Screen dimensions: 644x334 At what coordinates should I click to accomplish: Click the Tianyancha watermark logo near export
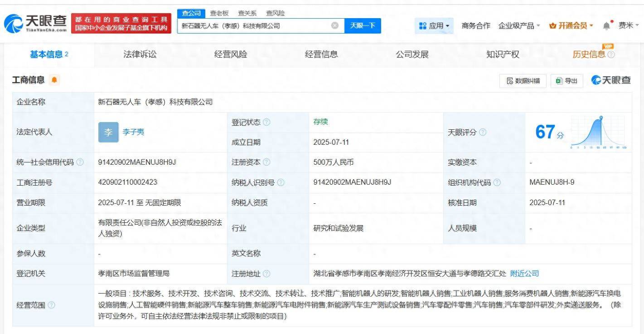pyautogui.click(x=611, y=80)
